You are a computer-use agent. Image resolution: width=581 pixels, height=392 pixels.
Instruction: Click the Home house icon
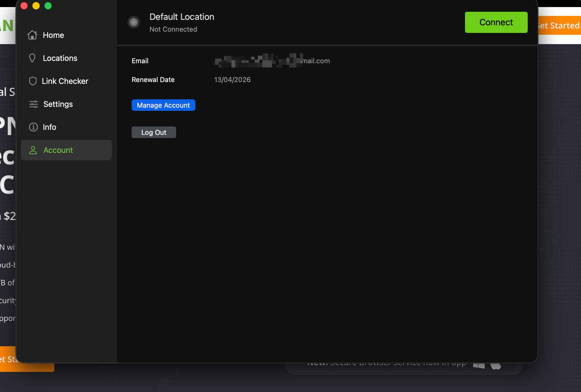coord(32,35)
